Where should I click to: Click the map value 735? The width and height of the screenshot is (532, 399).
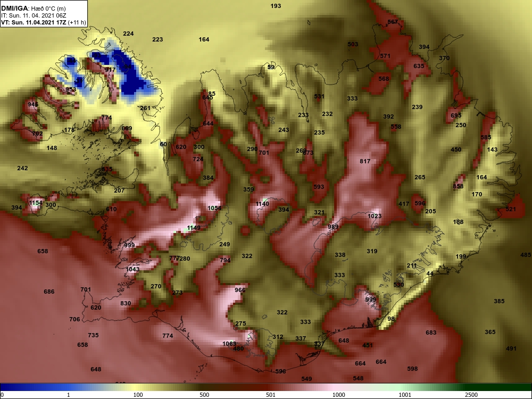93,335
